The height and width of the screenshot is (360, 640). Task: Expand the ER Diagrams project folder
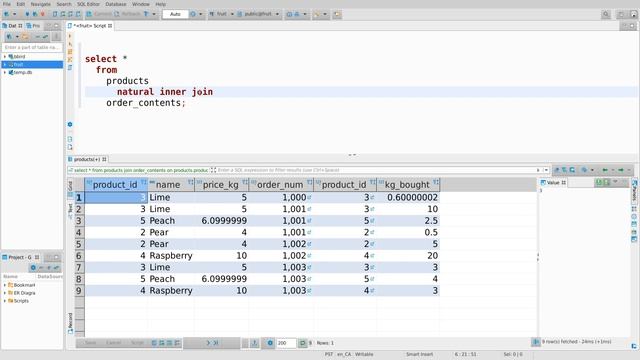[x=5, y=293]
